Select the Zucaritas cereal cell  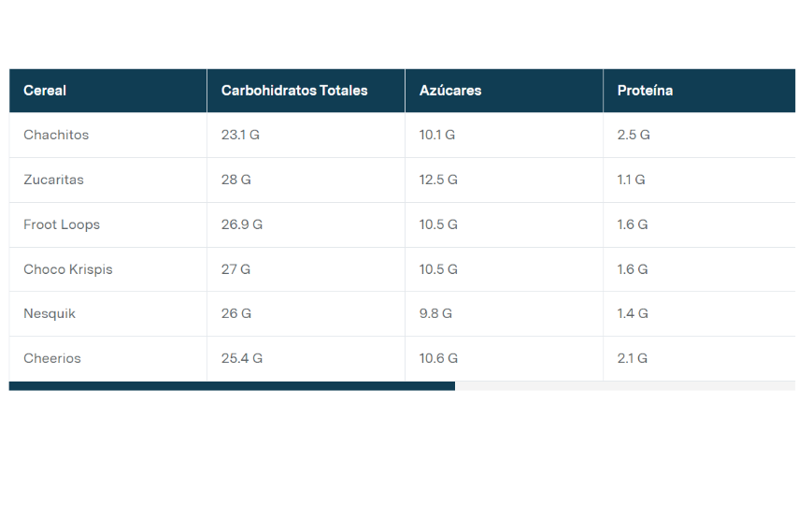coord(53,180)
